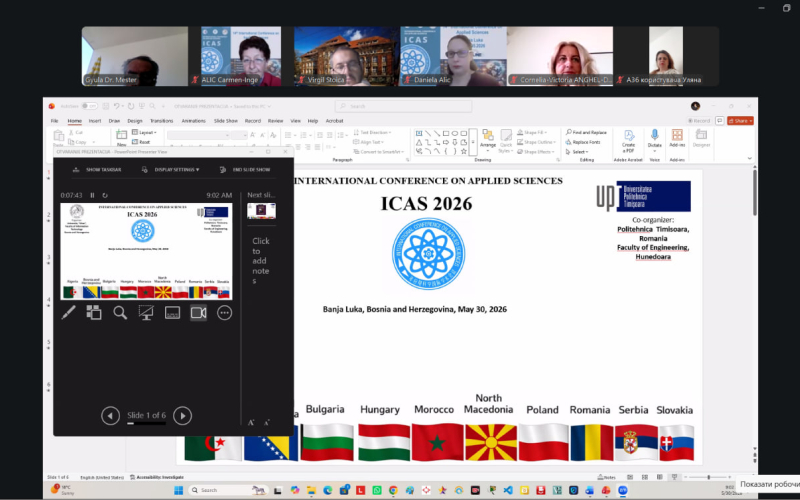Switch to the Animations tab
Image resolution: width=800 pixels, height=500 pixels.
click(x=194, y=121)
